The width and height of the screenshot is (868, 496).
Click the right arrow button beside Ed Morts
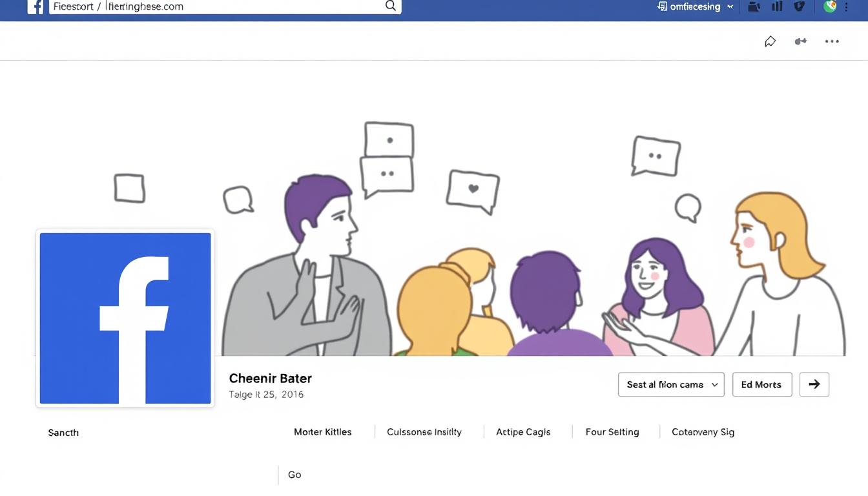(814, 384)
